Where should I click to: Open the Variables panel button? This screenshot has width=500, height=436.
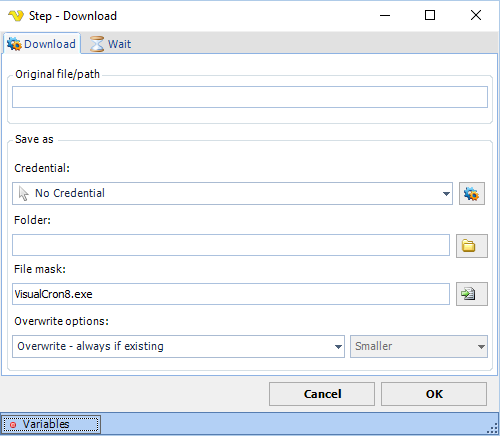tap(51, 424)
